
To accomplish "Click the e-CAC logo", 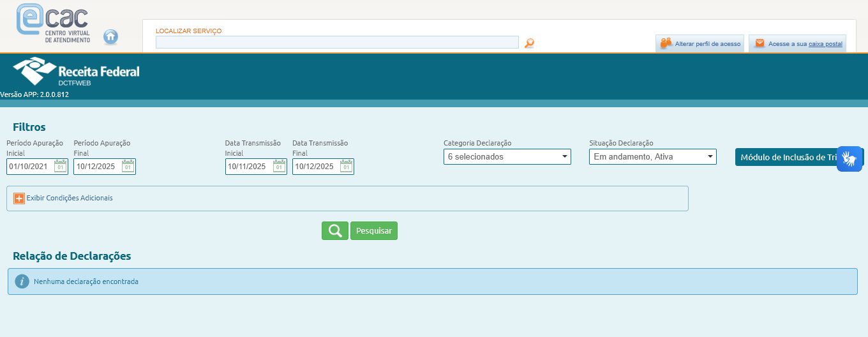I will coord(54,24).
